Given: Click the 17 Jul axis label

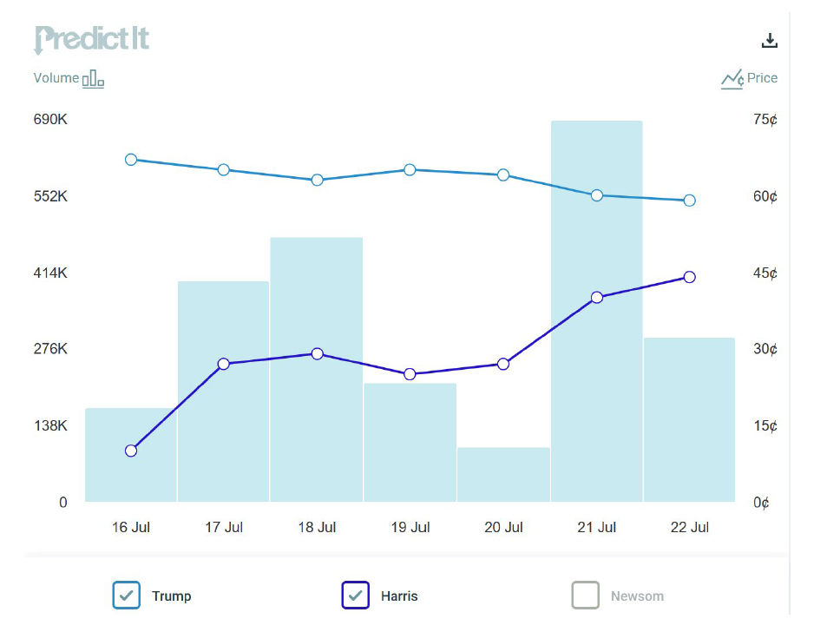Looking at the screenshot, I should point(224,527).
